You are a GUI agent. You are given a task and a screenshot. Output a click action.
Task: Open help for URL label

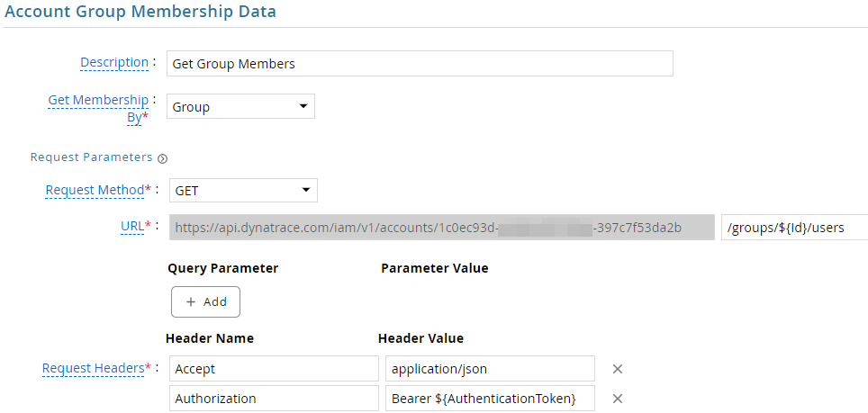pyautogui.click(x=132, y=226)
